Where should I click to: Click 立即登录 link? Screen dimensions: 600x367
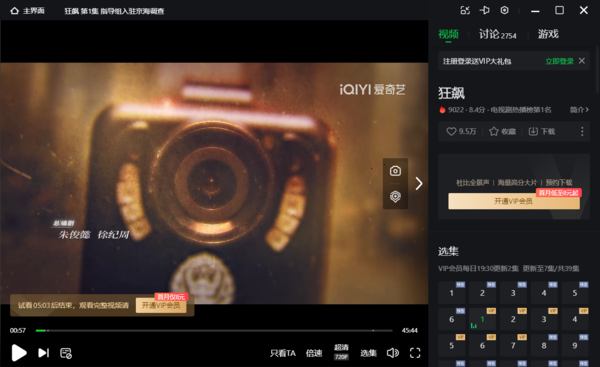point(559,61)
